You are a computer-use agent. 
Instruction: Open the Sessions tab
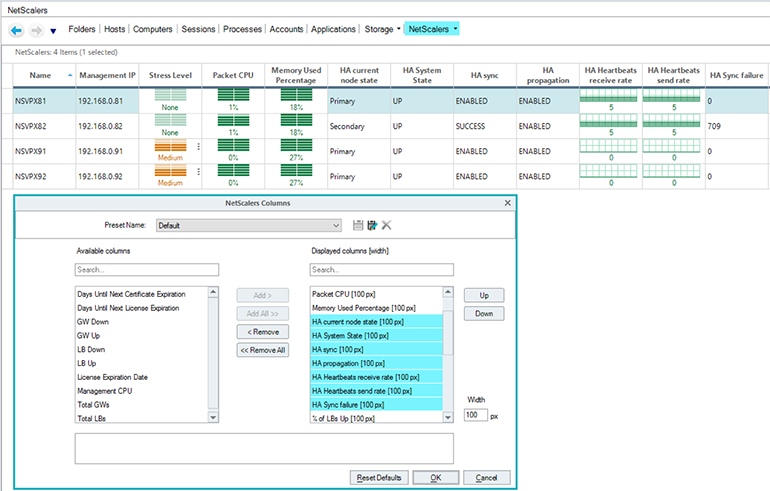[198, 29]
